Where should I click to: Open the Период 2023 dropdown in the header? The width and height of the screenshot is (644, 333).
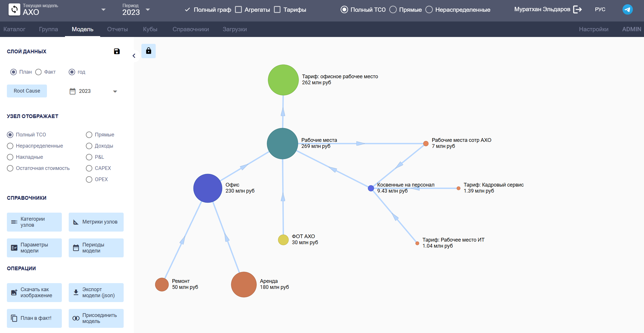148,10
